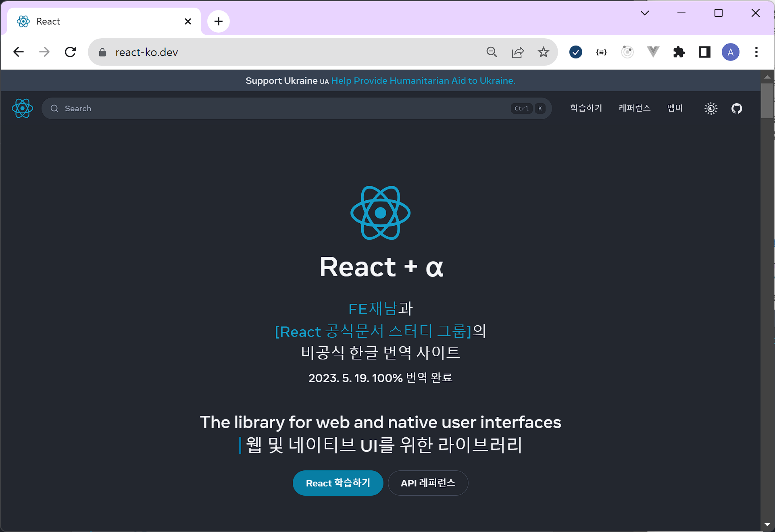The image size is (775, 532).
Task: Bookmark this page with star icon
Action: (x=543, y=52)
